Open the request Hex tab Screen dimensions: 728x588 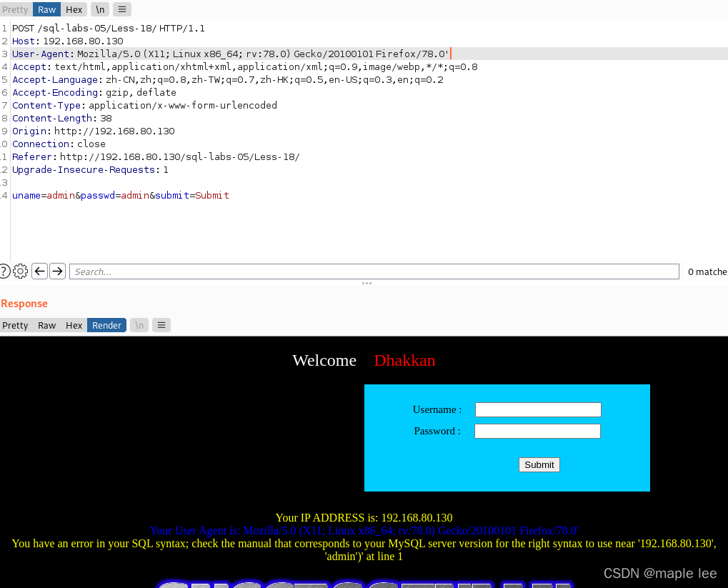click(x=74, y=9)
